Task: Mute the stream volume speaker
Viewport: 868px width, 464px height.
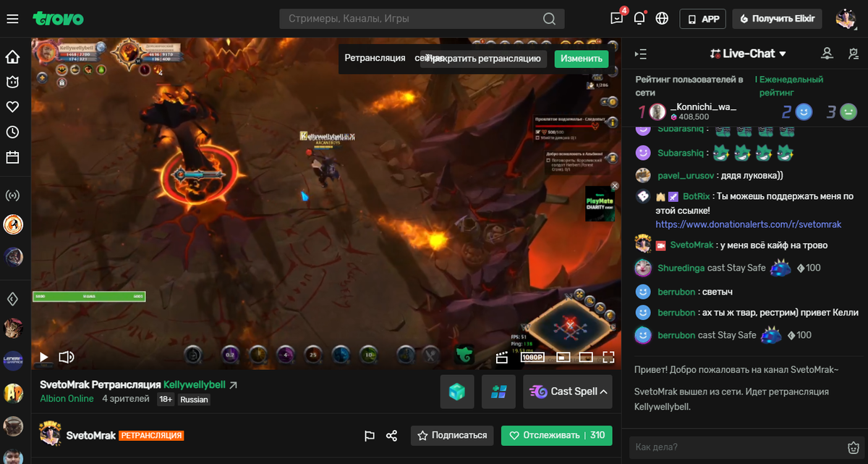Action: click(67, 357)
